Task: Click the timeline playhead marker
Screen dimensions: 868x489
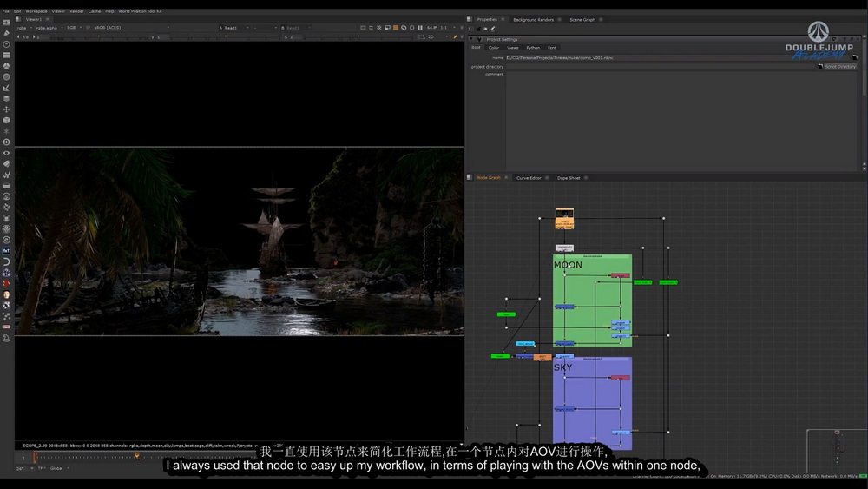Action: pos(35,456)
